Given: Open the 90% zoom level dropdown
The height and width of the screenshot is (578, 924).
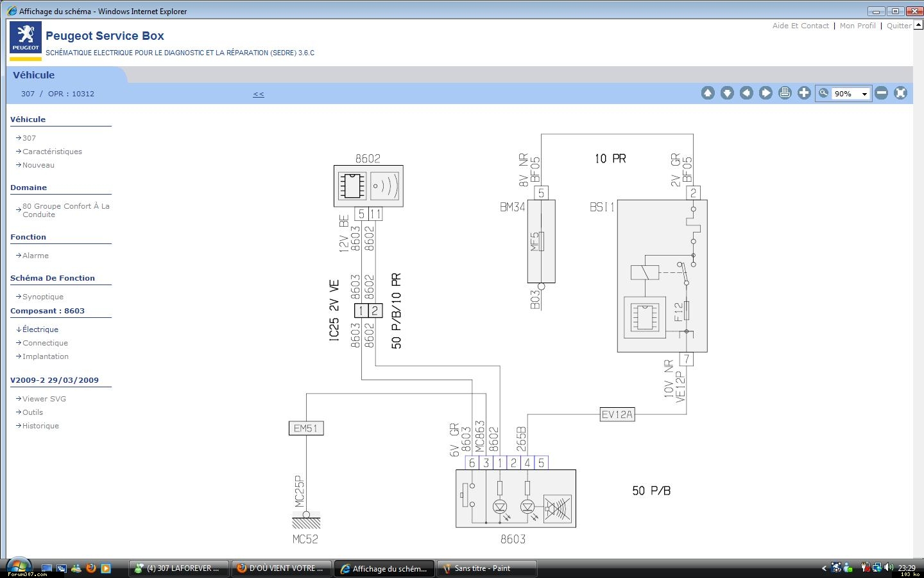Looking at the screenshot, I should (x=864, y=94).
